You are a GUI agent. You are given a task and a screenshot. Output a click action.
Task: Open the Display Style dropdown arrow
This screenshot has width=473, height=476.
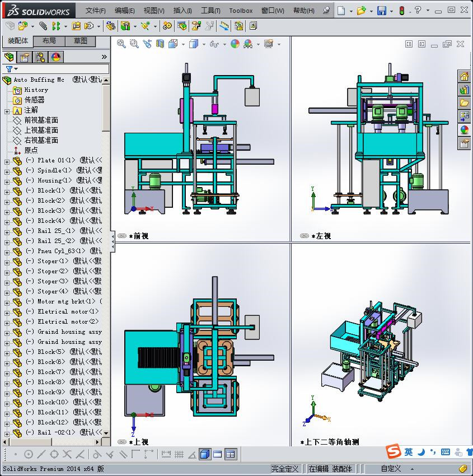(204, 45)
